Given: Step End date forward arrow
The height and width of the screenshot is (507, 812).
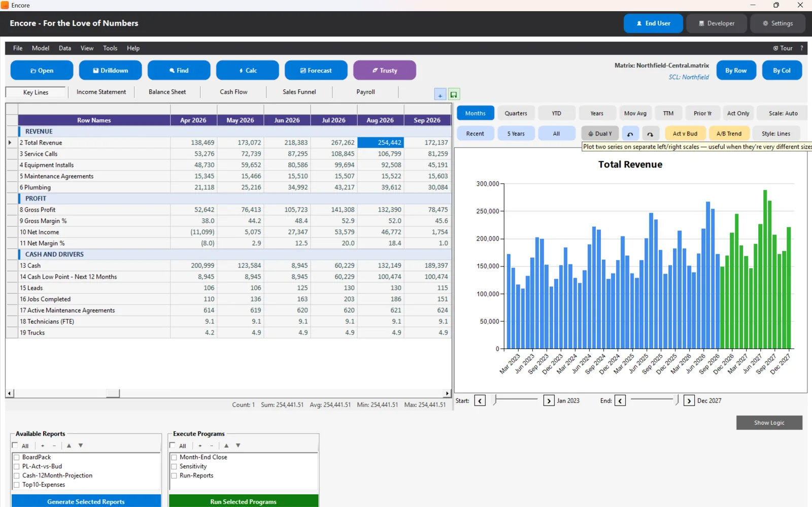Looking at the screenshot, I should pos(689,400).
